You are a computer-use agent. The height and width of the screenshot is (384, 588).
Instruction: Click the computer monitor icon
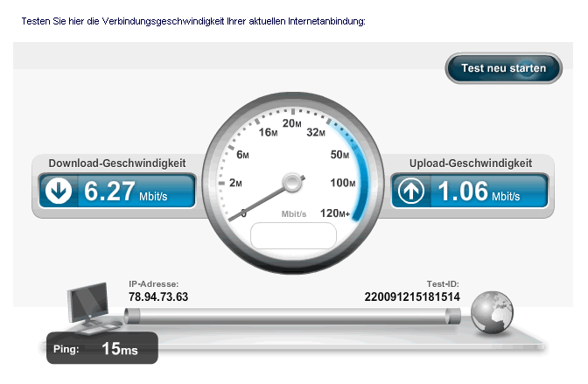point(90,307)
